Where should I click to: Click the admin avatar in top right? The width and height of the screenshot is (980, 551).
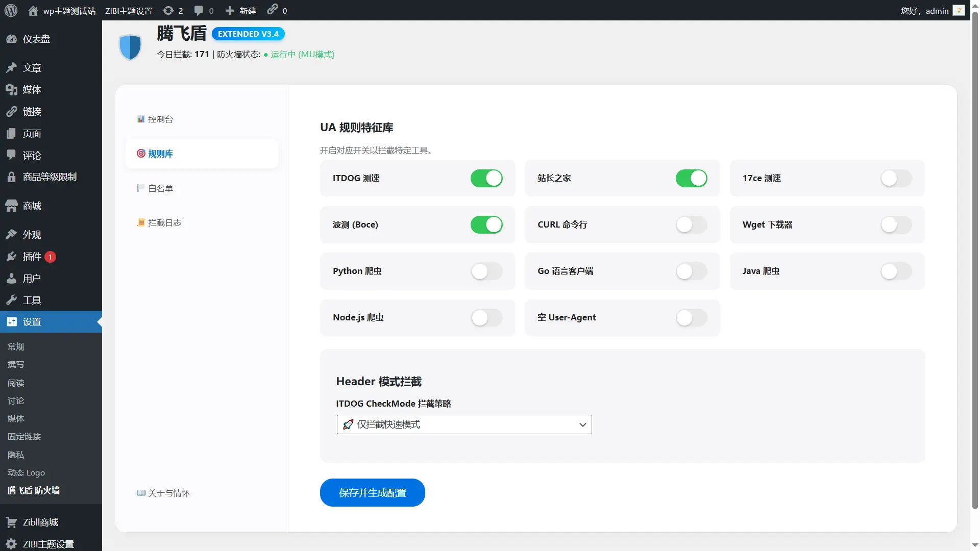[x=959, y=11]
